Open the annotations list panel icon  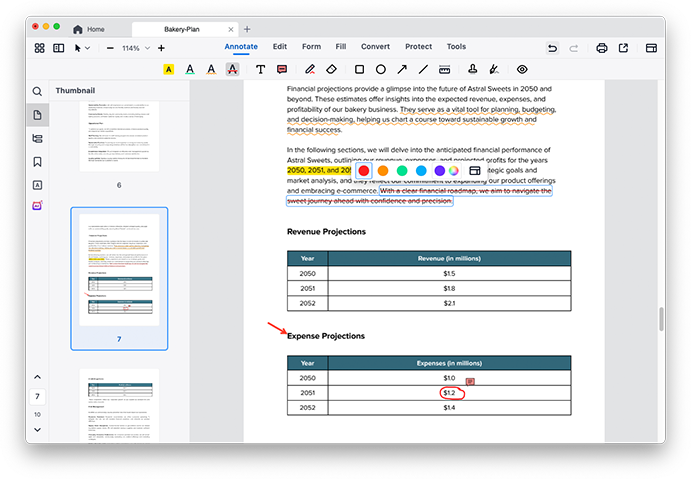[x=37, y=185]
